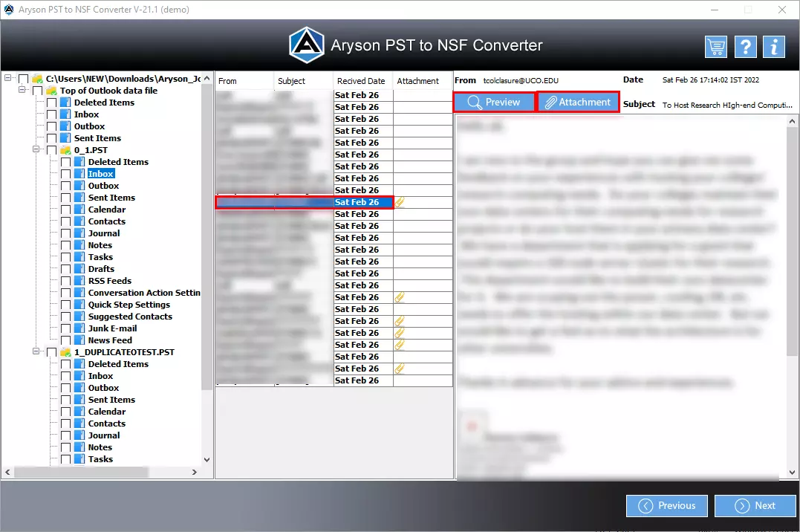Image resolution: width=800 pixels, height=532 pixels.
Task: Click the folder icon beside 0_1.PST
Action: (65, 150)
